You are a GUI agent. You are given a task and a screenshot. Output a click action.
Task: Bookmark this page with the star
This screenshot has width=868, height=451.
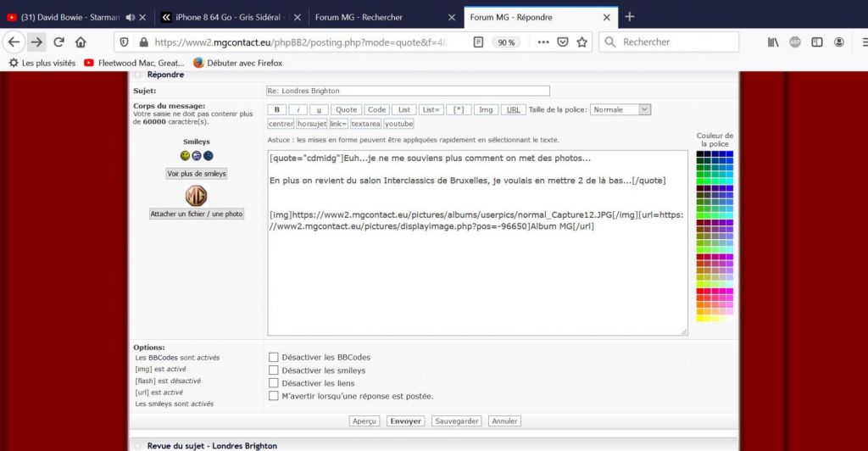(581, 42)
